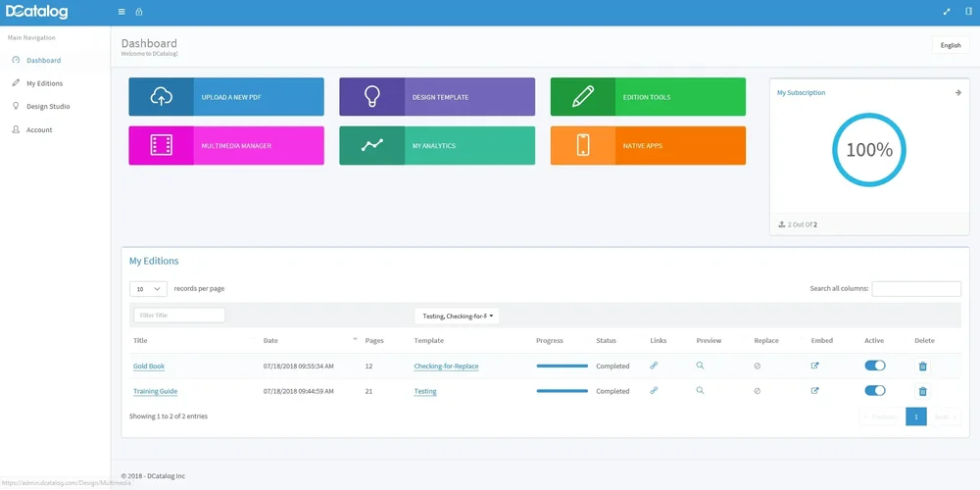Go to page 1 in pagination
The width and height of the screenshot is (980, 490).
[916, 416]
